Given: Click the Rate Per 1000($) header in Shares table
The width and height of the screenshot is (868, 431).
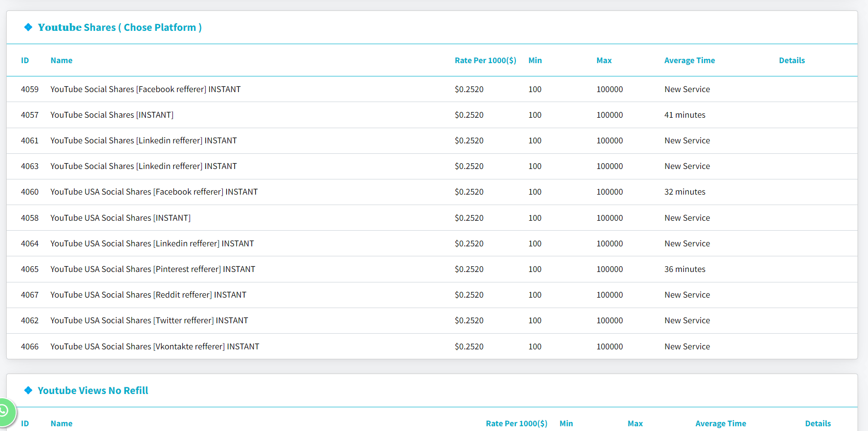Looking at the screenshot, I should click(485, 60).
